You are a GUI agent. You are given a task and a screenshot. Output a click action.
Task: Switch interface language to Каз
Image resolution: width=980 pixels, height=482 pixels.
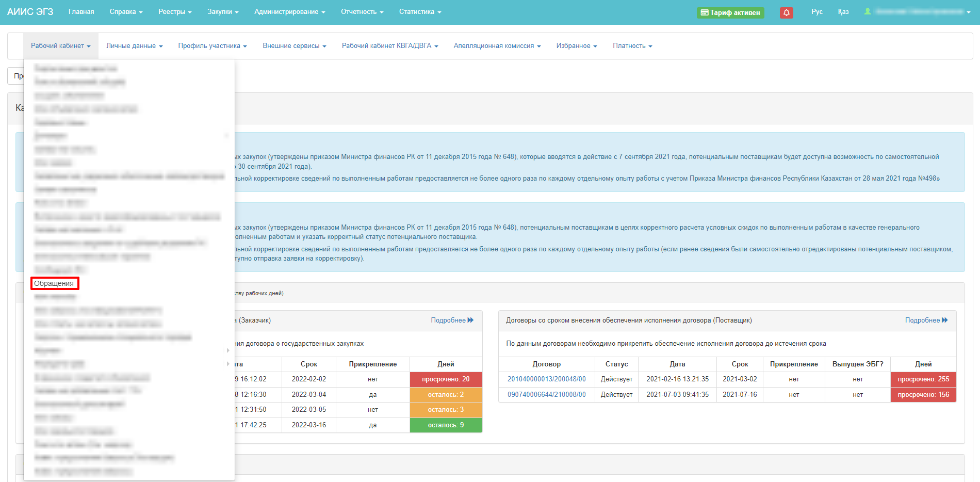(x=843, y=12)
